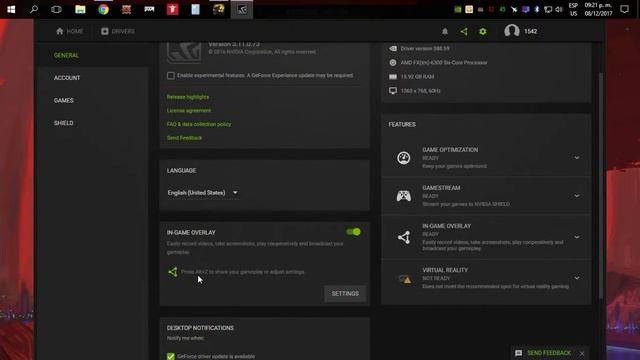Open the English (United States) language dropdown
Screen dimensions: 640x360
click(202, 193)
